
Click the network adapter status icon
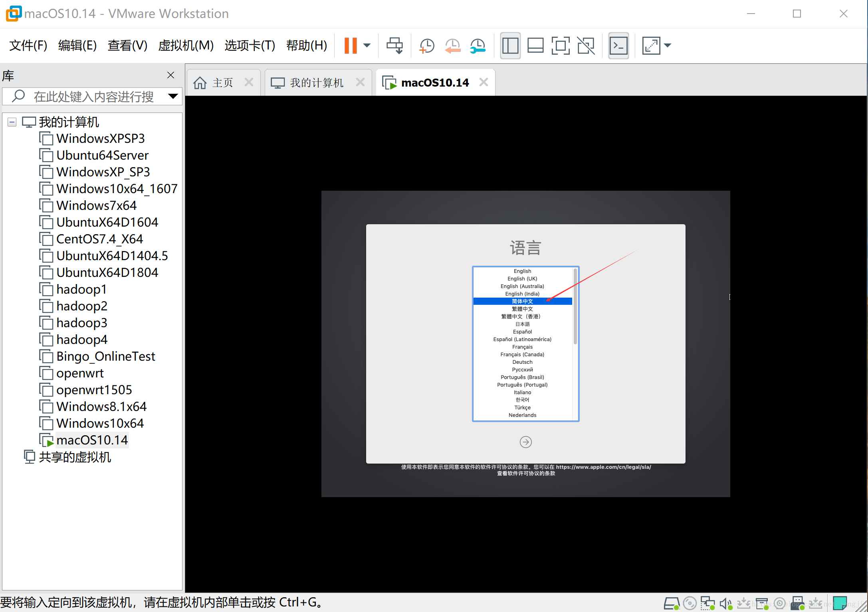(707, 603)
